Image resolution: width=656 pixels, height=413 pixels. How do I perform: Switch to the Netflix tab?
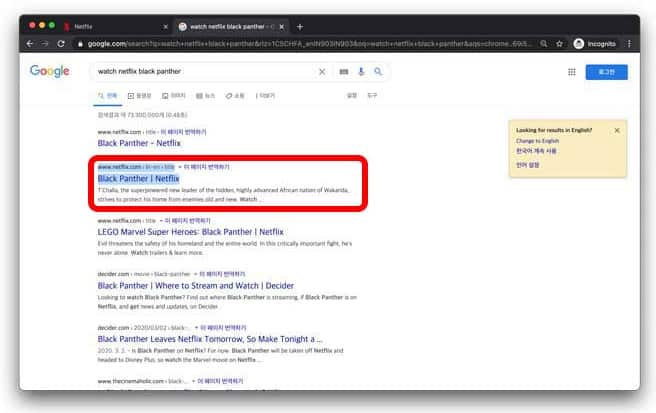click(x=115, y=27)
